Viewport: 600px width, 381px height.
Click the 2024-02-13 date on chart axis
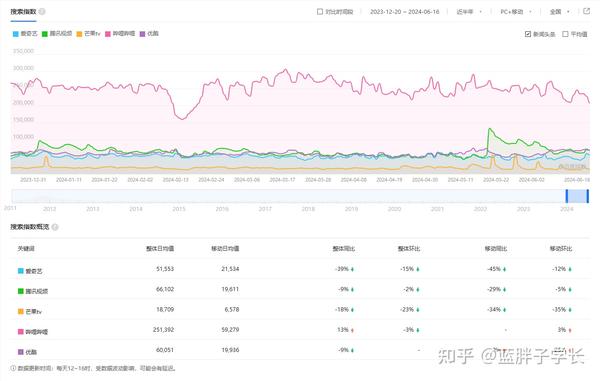176,179
